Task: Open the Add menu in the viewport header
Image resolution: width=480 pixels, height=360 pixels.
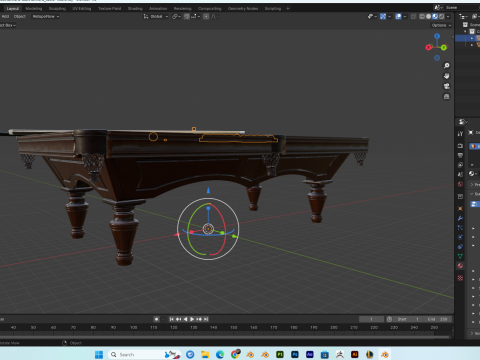Action: point(5,16)
